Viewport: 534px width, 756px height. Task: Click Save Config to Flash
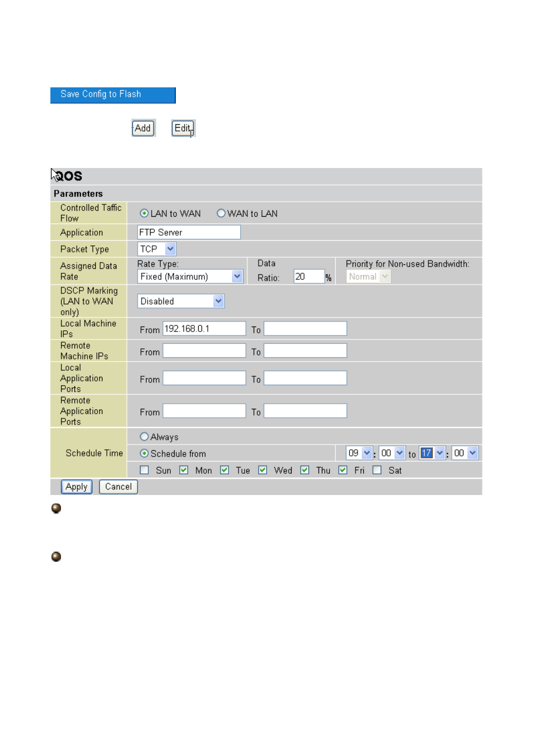coord(113,95)
